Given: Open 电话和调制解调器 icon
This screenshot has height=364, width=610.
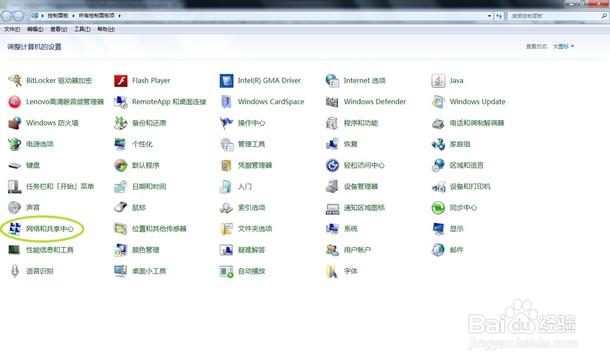Looking at the screenshot, I should [438, 123].
